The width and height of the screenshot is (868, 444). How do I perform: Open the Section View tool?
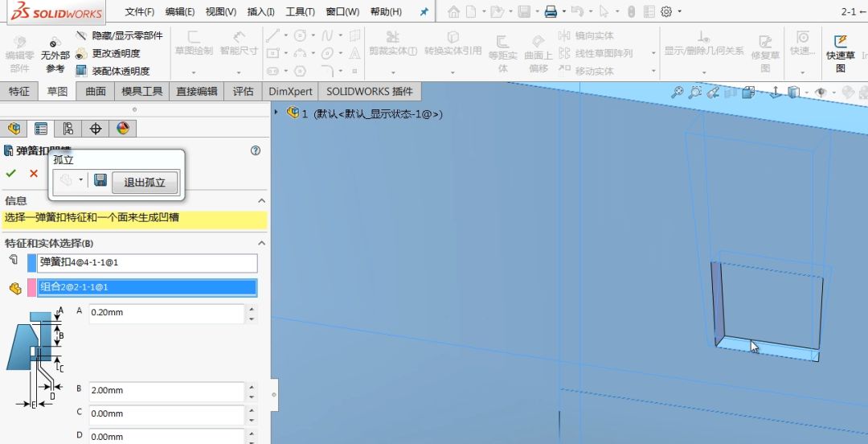click(730, 92)
